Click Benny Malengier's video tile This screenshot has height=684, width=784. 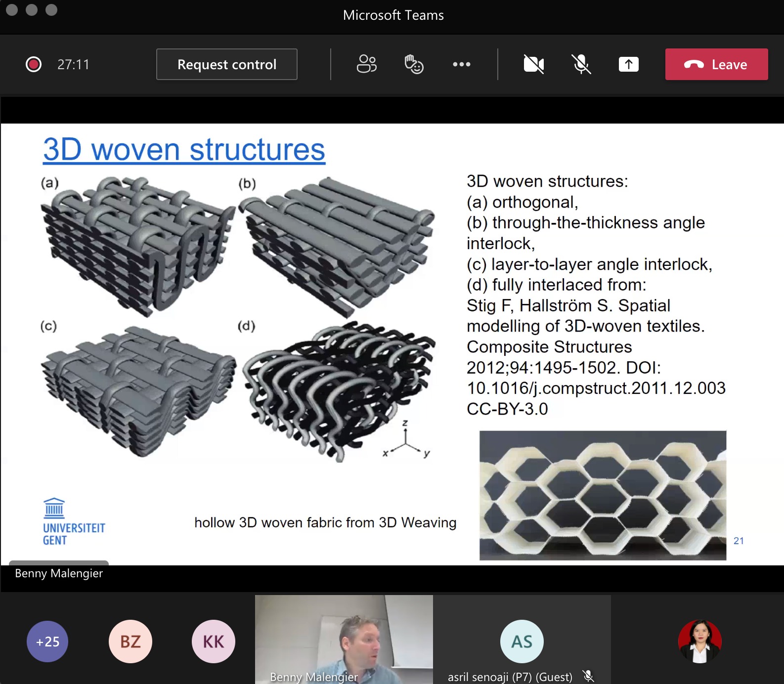point(344,638)
